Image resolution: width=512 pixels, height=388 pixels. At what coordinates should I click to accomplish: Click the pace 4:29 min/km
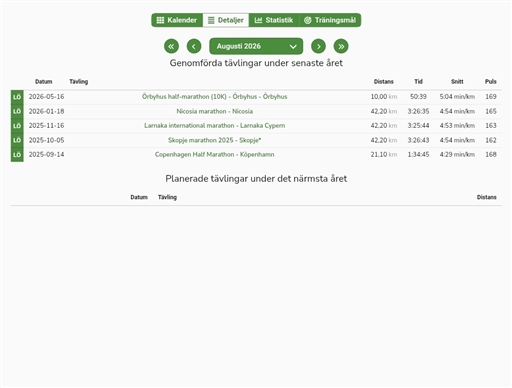pyautogui.click(x=457, y=155)
